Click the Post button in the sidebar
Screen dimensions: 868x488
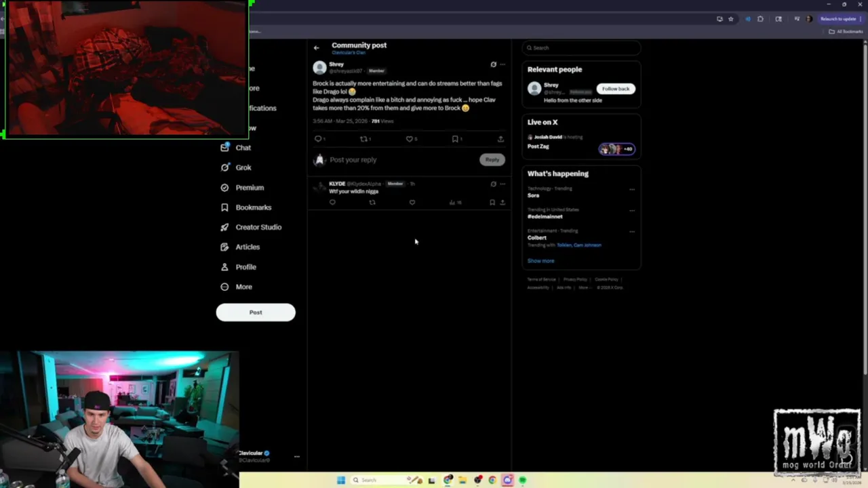coord(256,312)
